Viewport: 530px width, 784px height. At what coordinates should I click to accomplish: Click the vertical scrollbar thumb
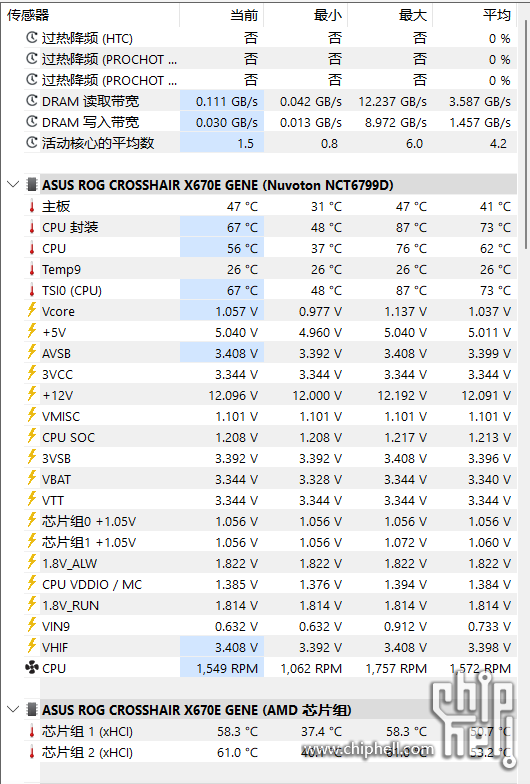click(x=526, y=133)
